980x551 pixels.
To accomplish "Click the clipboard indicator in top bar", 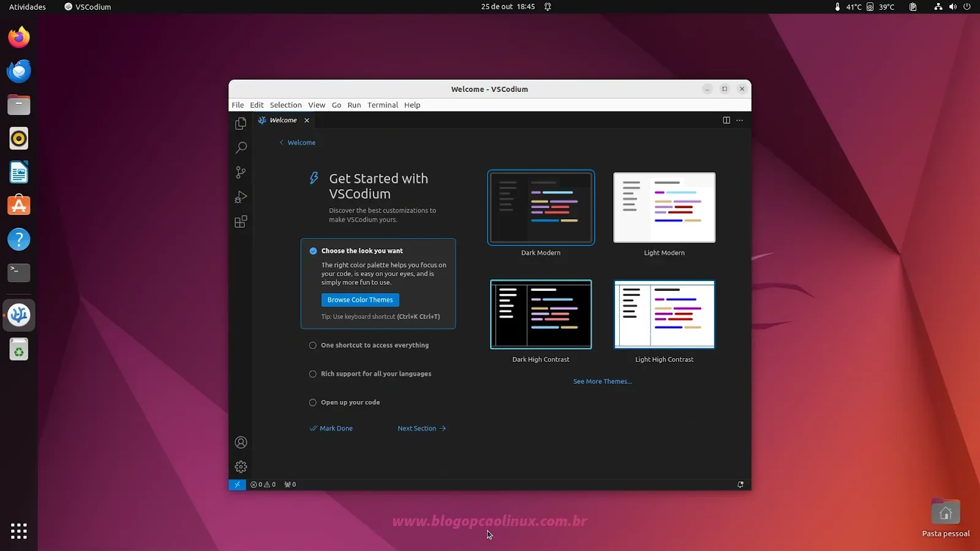I will (x=913, y=7).
